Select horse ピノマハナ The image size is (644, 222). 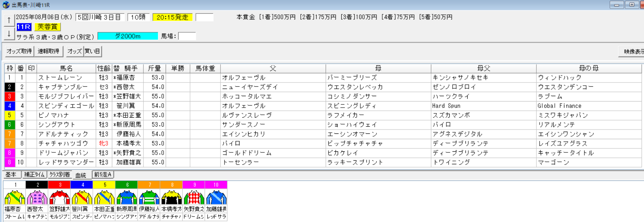click(x=66, y=115)
